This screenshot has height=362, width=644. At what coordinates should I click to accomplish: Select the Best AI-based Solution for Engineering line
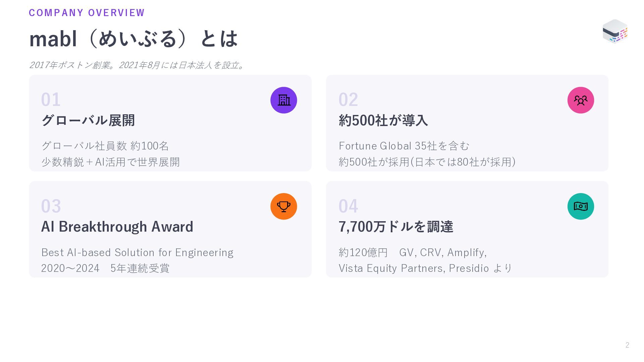pyautogui.click(x=137, y=252)
